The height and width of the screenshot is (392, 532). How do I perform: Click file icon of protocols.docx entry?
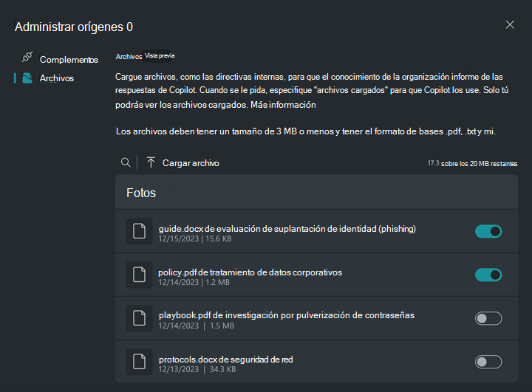tap(139, 362)
